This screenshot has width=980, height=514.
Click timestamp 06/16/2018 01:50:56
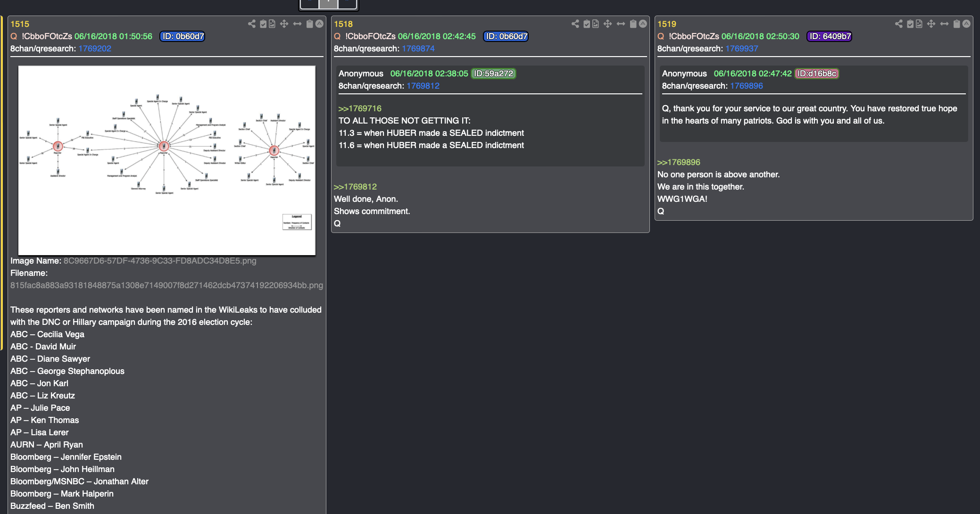tap(113, 36)
